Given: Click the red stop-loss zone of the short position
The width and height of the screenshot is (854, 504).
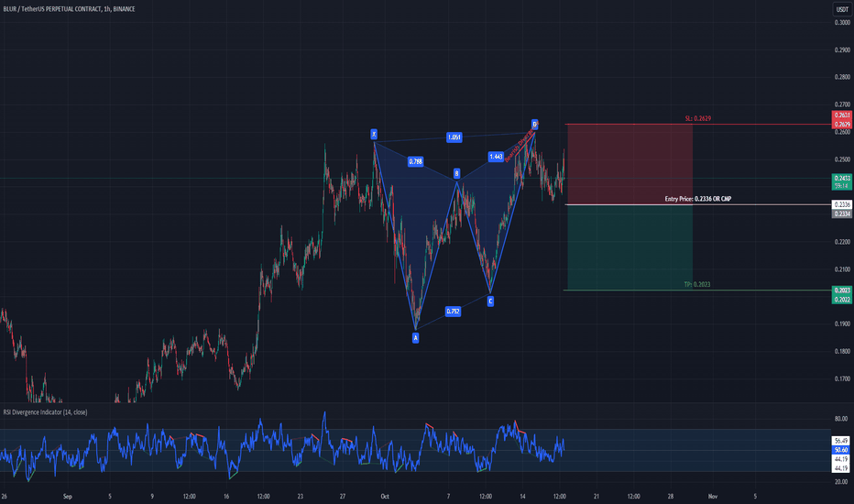Looking at the screenshot, I should point(630,165).
